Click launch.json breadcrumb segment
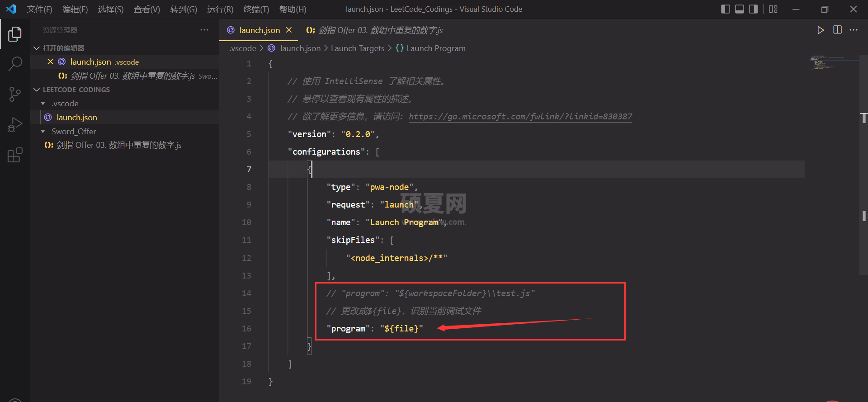Screen dimensions: 868x402 (x=300, y=48)
